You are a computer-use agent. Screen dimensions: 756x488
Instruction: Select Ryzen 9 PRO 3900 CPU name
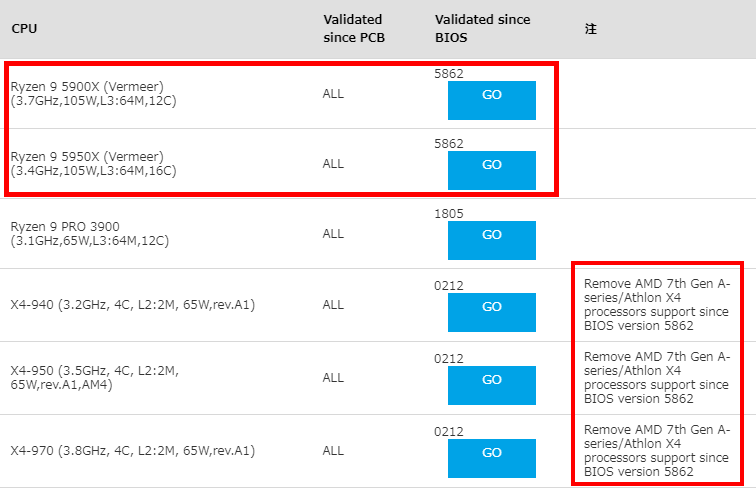pyautogui.click(x=90, y=233)
